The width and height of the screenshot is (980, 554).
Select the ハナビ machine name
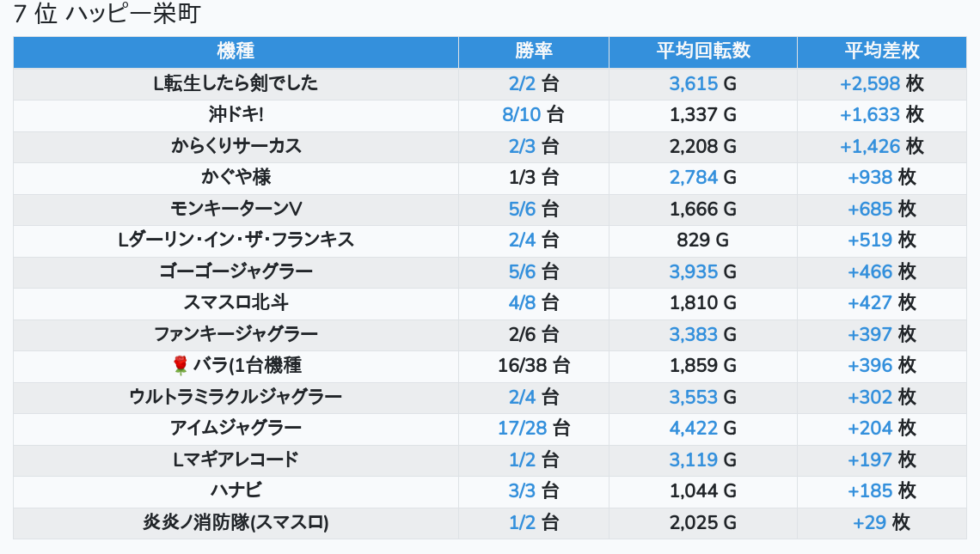point(236,490)
